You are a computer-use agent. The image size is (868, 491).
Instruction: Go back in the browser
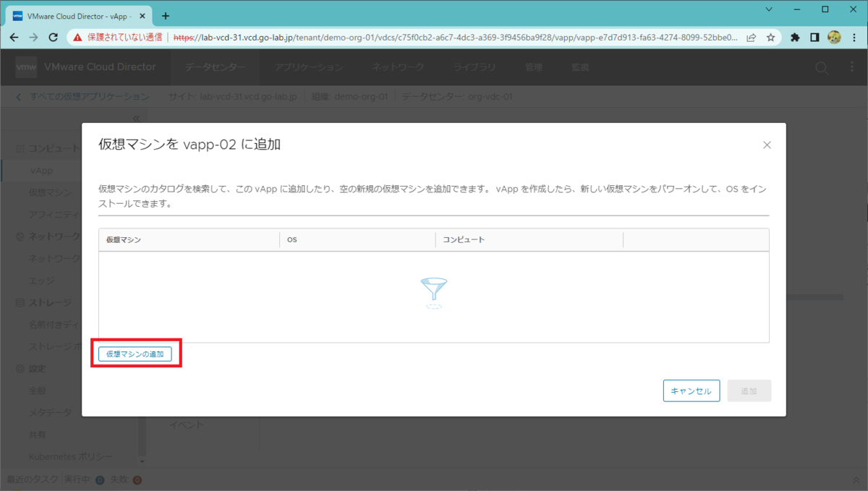pos(14,37)
